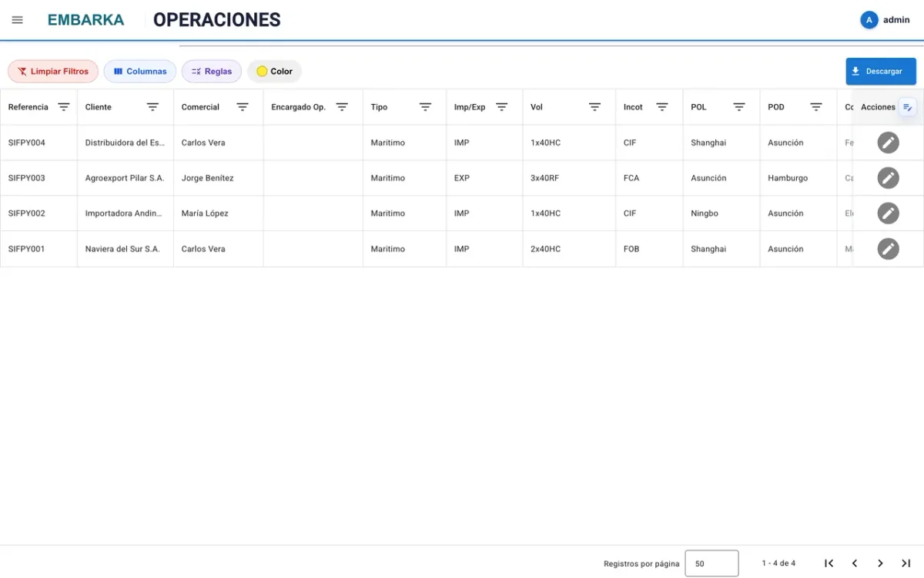This screenshot has width=924, height=578.
Task: Toggle the Color option
Action: (274, 72)
